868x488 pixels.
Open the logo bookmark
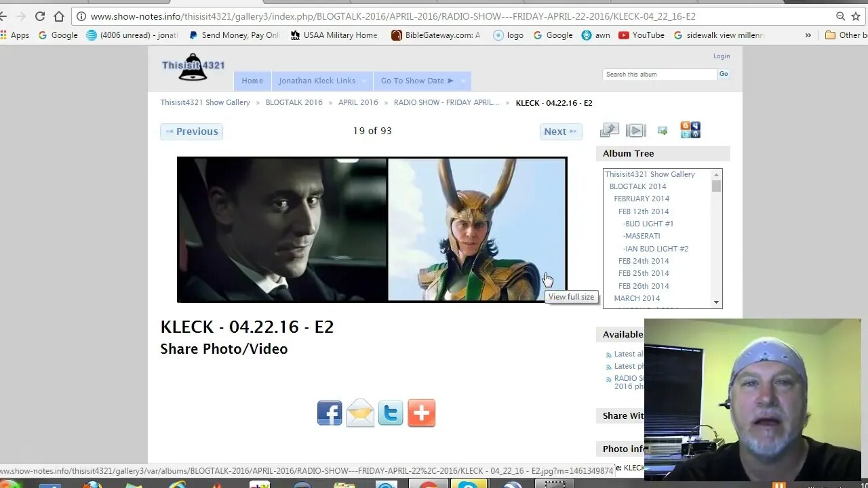coord(508,35)
